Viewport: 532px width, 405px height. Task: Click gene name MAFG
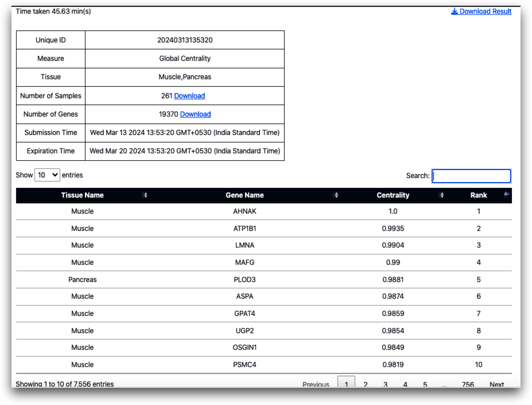245,263
